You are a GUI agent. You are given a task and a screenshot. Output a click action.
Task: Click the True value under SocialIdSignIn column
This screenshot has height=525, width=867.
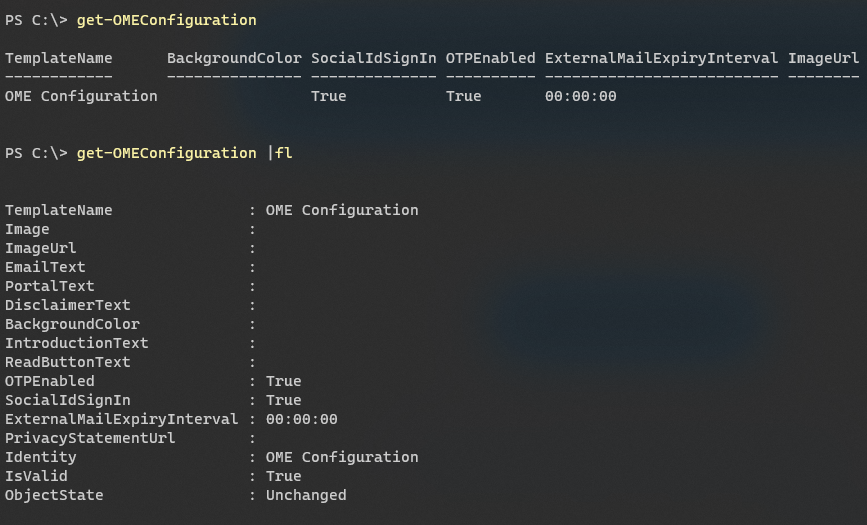328,96
